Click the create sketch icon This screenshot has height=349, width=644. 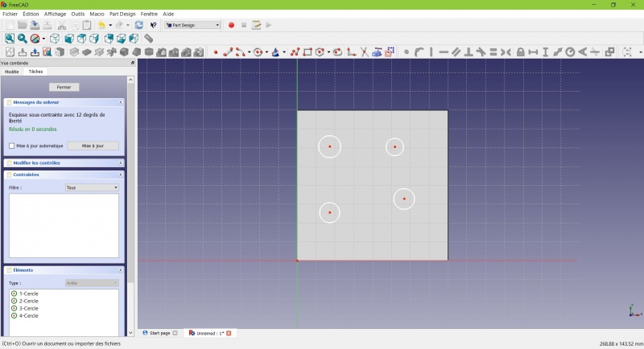pyautogui.click(x=10, y=52)
